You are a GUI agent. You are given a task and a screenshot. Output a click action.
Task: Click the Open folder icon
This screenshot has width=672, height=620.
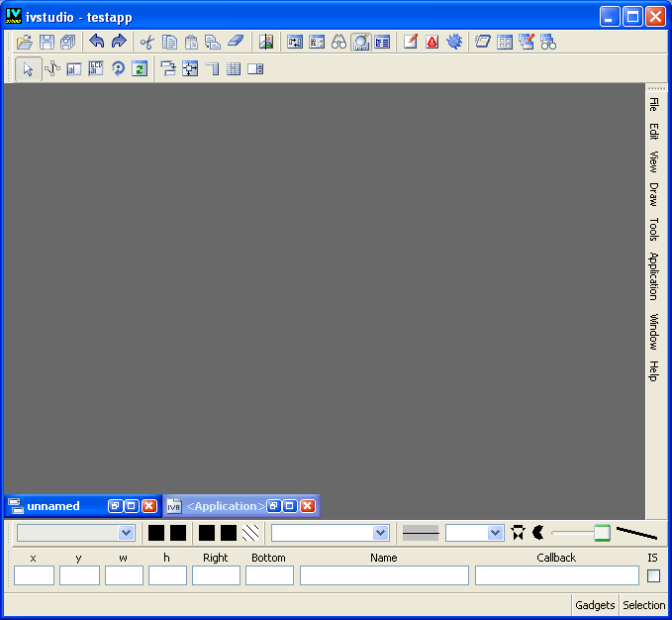[x=25, y=42]
